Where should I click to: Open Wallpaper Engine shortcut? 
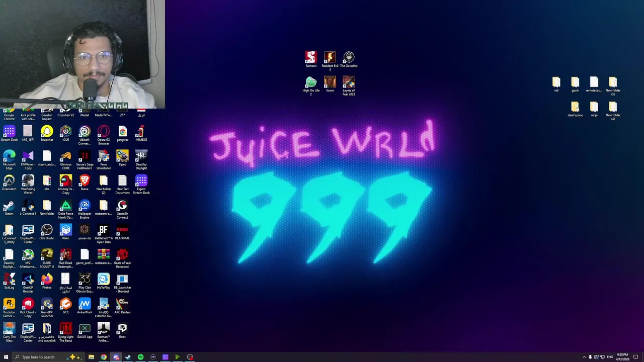[85, 209]
